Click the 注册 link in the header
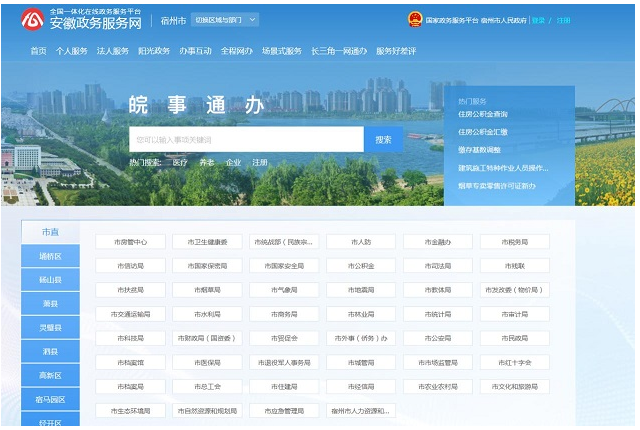The image size is (640, 430). tap(563, 20)
